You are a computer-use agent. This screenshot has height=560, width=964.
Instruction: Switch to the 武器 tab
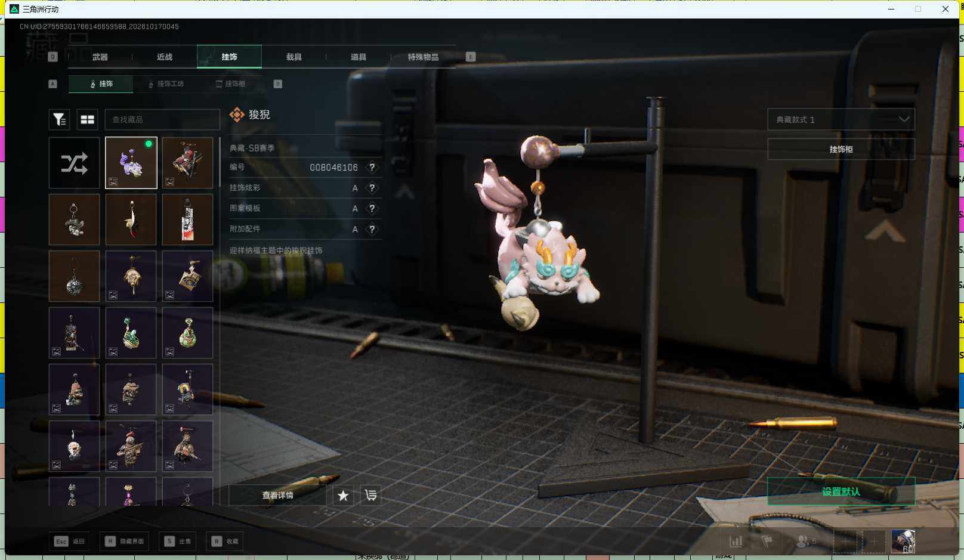[x=100, y=57]
